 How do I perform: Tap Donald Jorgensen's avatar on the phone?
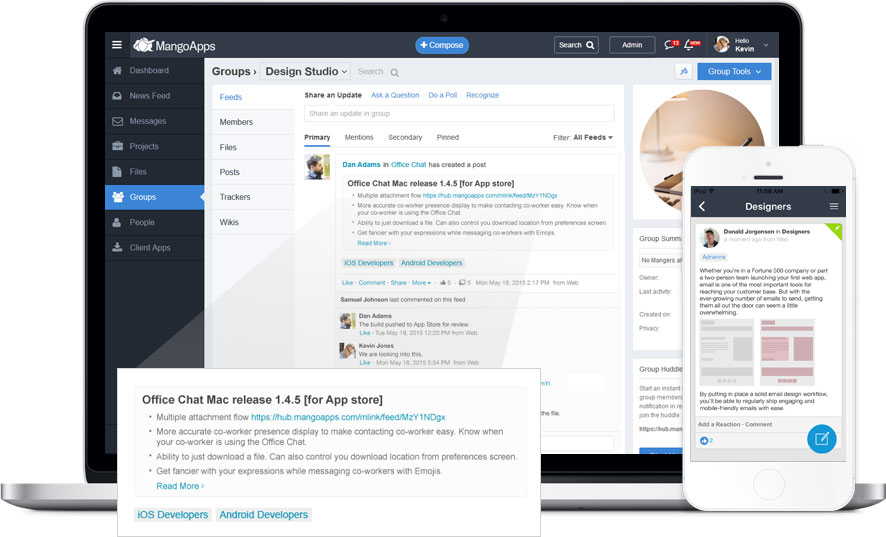click(709, 237)
